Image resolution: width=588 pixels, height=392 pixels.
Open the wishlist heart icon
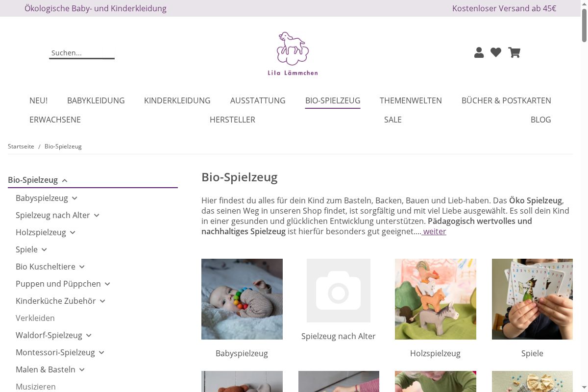tap(496, 52)
